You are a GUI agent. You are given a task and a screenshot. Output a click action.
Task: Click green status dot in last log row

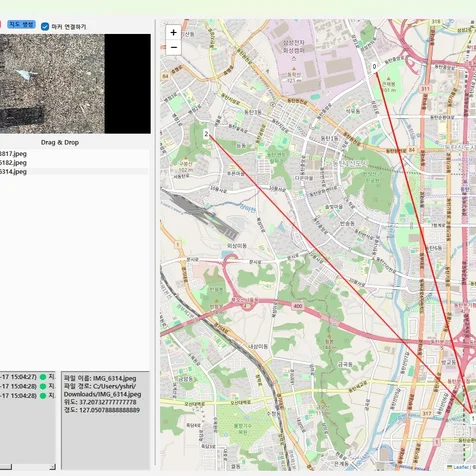[x=43, y=396]
